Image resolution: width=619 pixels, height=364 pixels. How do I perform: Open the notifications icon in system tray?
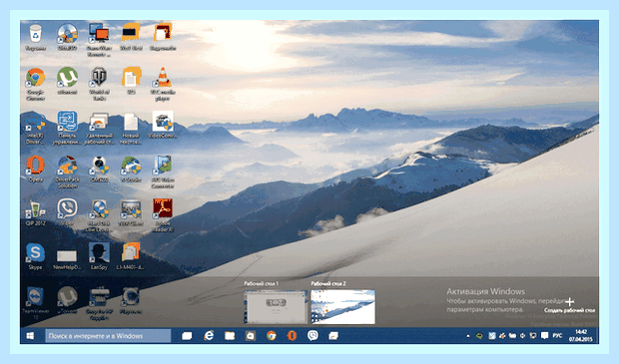[x=544, y=336]
